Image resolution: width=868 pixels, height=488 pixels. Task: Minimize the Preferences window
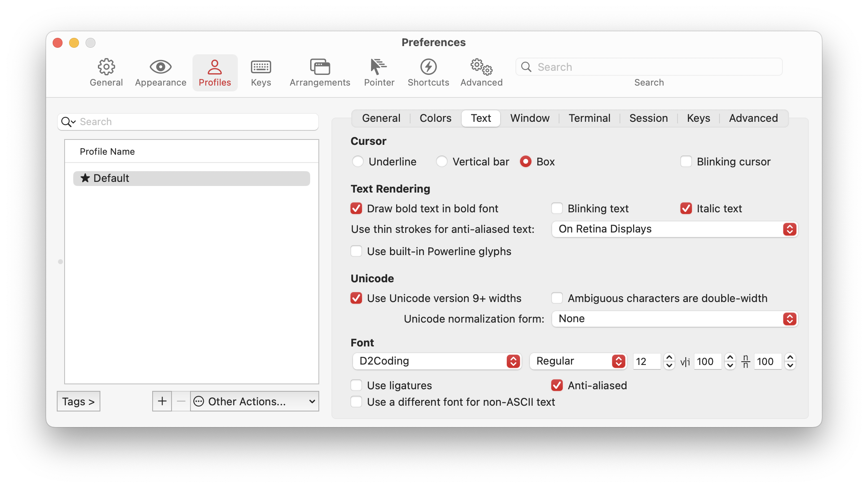point(74,43)
